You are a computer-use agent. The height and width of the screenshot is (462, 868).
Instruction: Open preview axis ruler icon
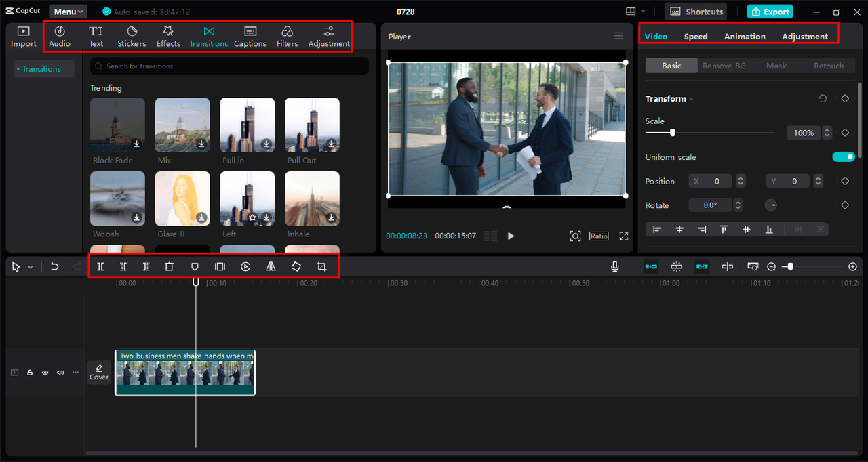click(x=753, y=267)
